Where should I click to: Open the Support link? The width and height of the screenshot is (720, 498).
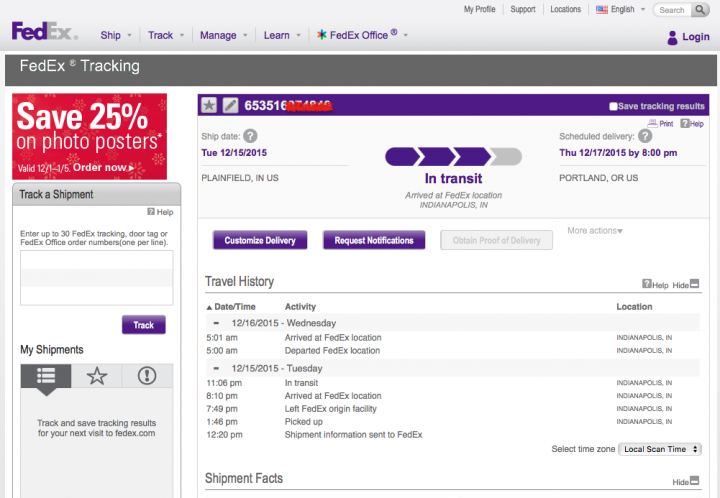click(x=523, y=9)
